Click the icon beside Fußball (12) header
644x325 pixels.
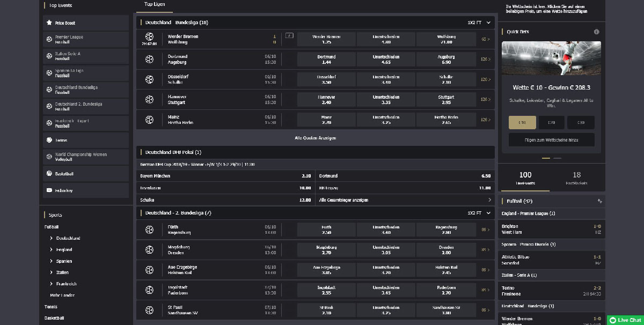tap(599, 201)
